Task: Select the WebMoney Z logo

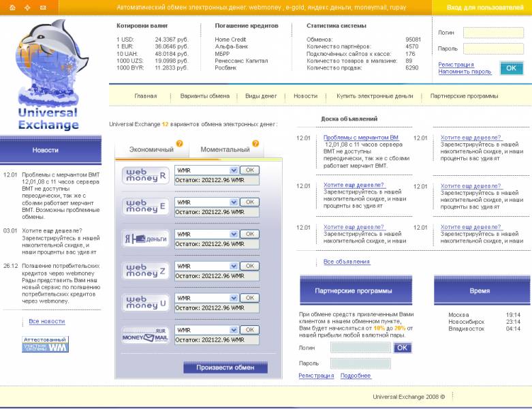Action: coord(146,271)
